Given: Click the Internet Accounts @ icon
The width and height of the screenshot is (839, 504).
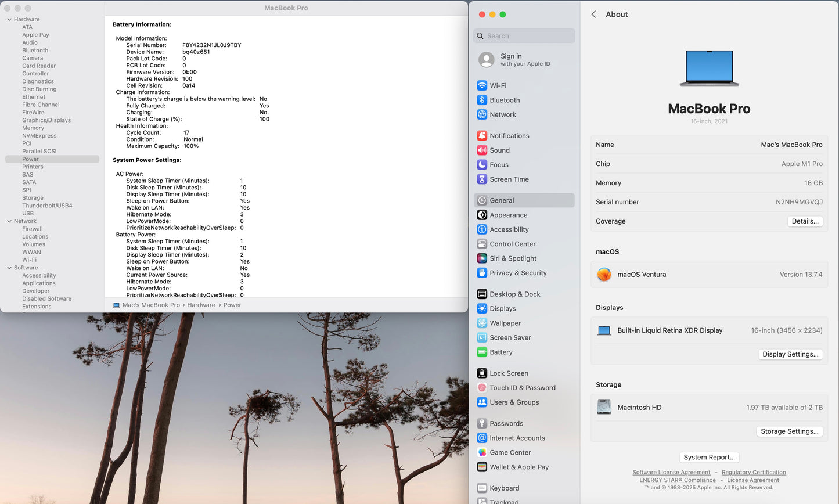Looking at the screenshot, I should pyautogui.click(x=482, y=438).
